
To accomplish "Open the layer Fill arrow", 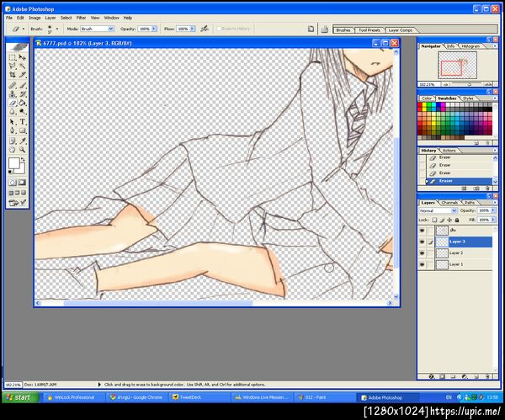I will (493, 220).
